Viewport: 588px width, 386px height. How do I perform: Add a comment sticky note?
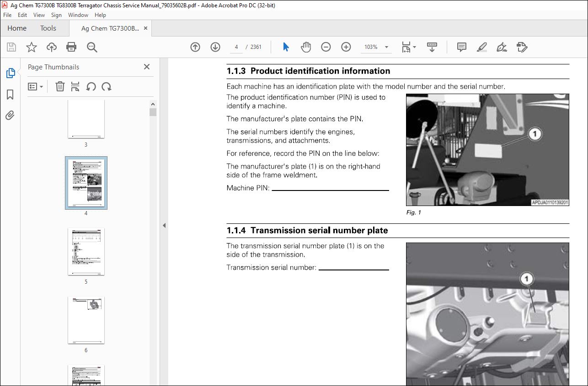pyautogui.click(x=462, y=47)
